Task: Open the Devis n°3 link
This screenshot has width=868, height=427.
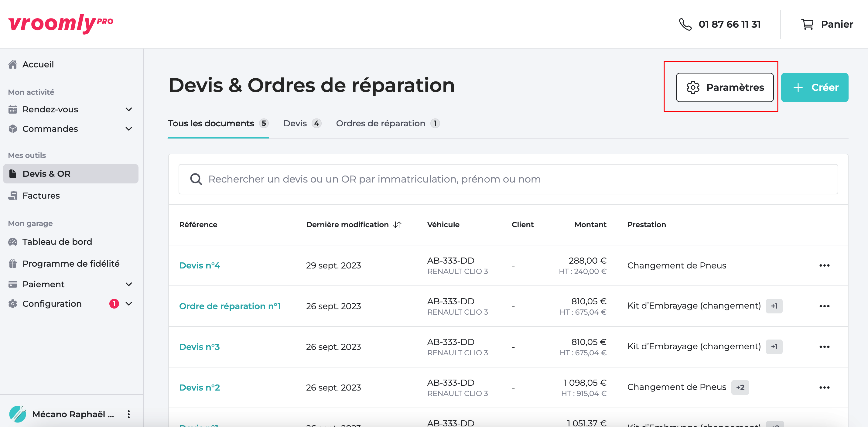Action: pyautogui.click(x=199, y=347)
